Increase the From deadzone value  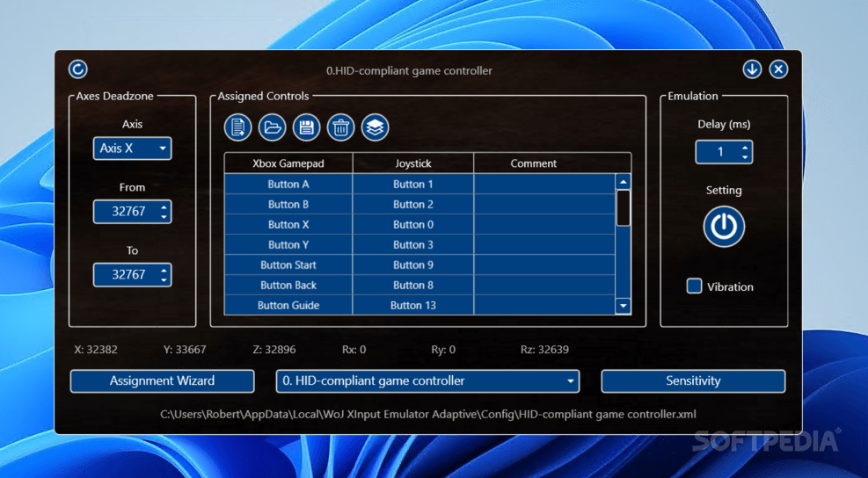coord(164,207)
